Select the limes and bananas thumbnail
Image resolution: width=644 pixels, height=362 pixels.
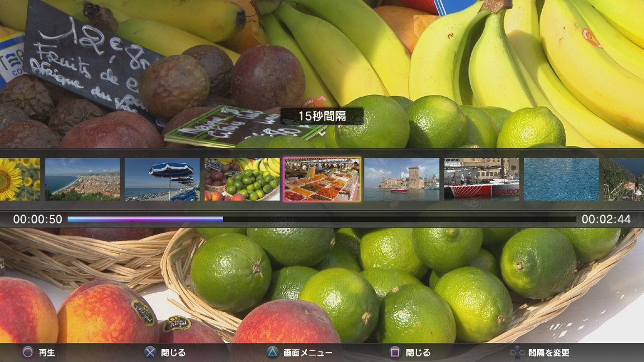coord(242,179)
